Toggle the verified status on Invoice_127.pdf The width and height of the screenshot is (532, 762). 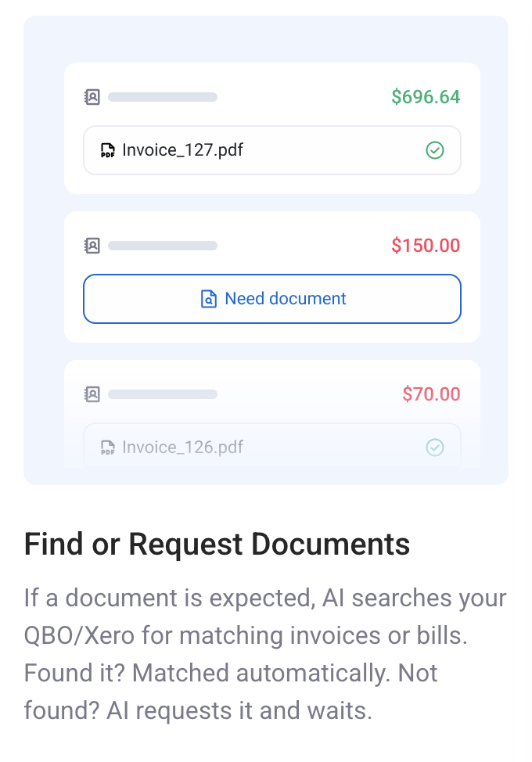[x=436, y=149]
